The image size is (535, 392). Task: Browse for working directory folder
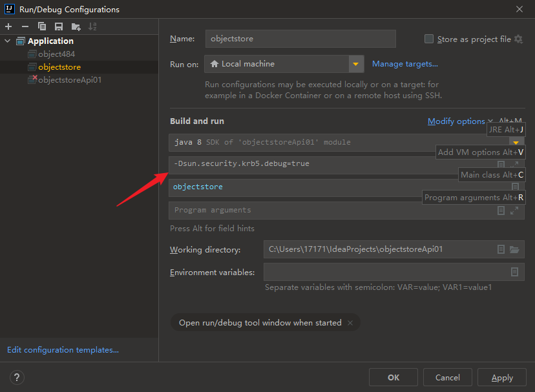(514, 250)
